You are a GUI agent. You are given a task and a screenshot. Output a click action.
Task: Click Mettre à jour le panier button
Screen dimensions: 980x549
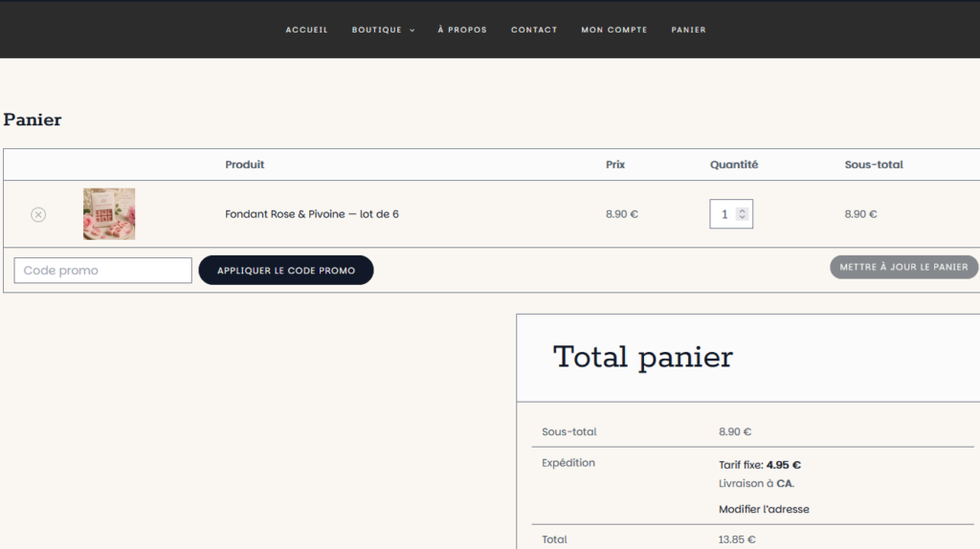tap(903, 267)
